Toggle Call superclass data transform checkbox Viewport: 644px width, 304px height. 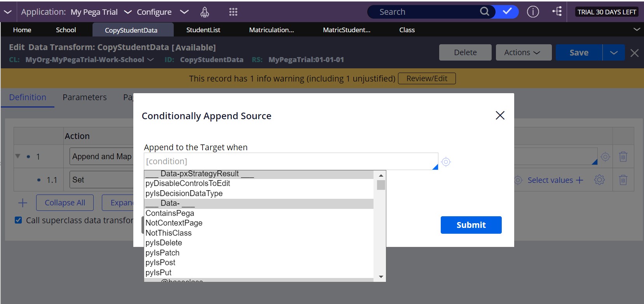[18, 220]
